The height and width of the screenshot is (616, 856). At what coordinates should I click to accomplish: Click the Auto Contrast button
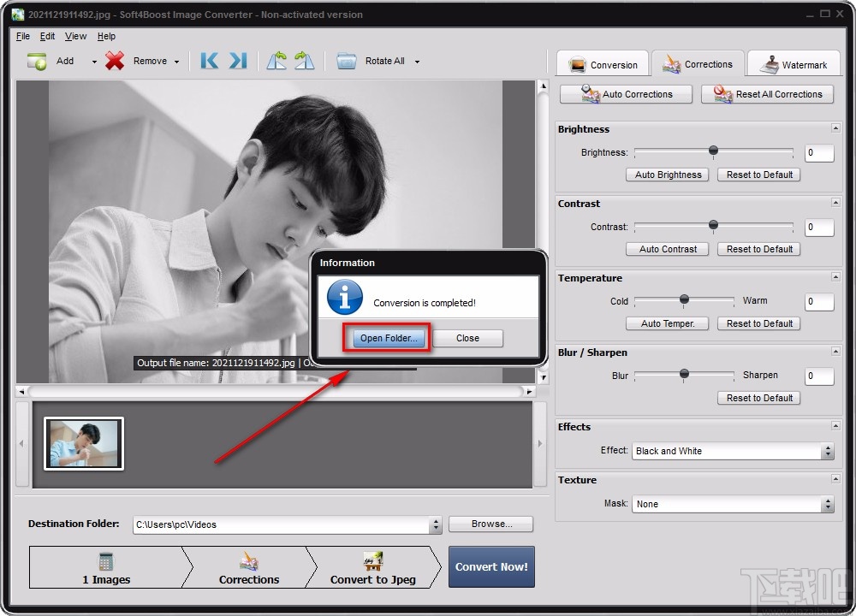667,249
